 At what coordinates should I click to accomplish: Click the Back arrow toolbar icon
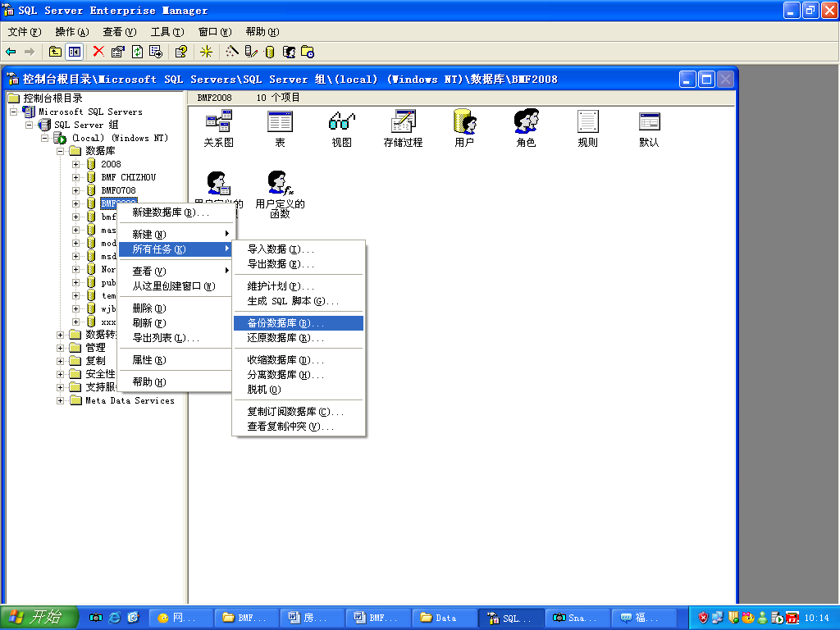tap(11, 52)
